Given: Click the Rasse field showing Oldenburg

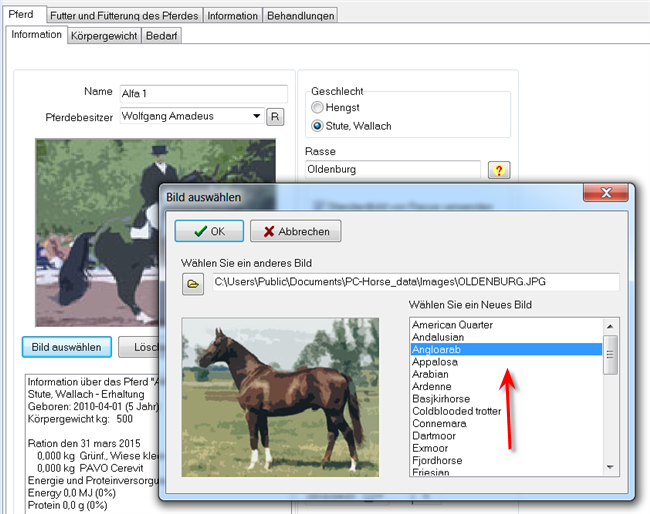Looking at the screenshot, I should tap(393, 170).
